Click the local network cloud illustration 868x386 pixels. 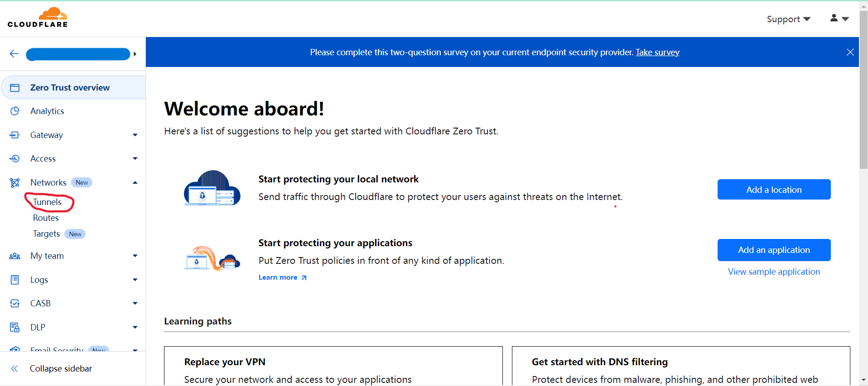click(212, 188)
